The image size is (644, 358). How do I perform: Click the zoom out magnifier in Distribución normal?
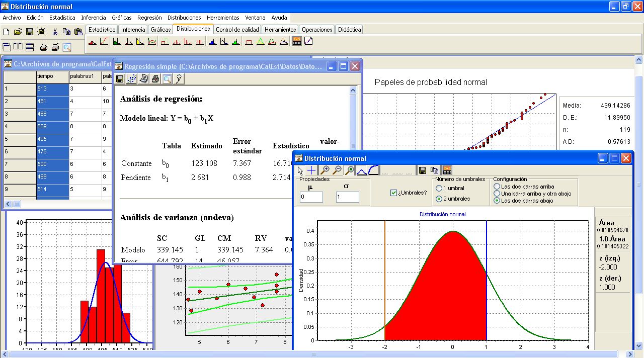(x=337, y=170)
